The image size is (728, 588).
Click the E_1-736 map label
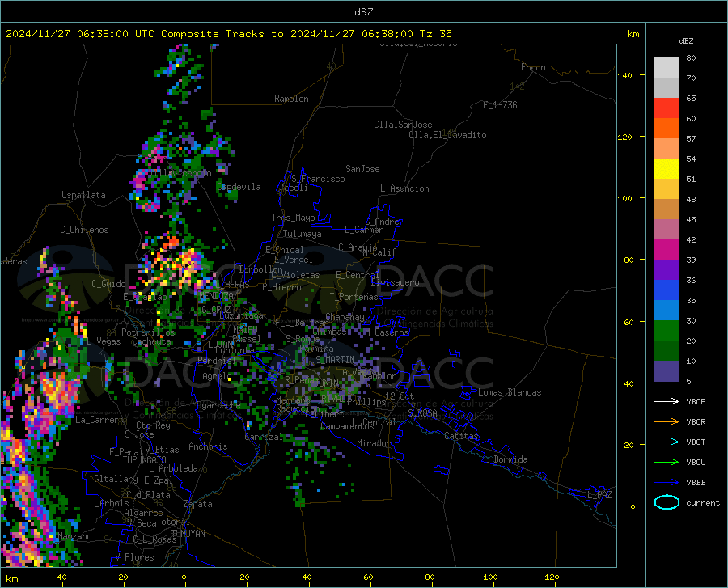(x=500, y=105)
